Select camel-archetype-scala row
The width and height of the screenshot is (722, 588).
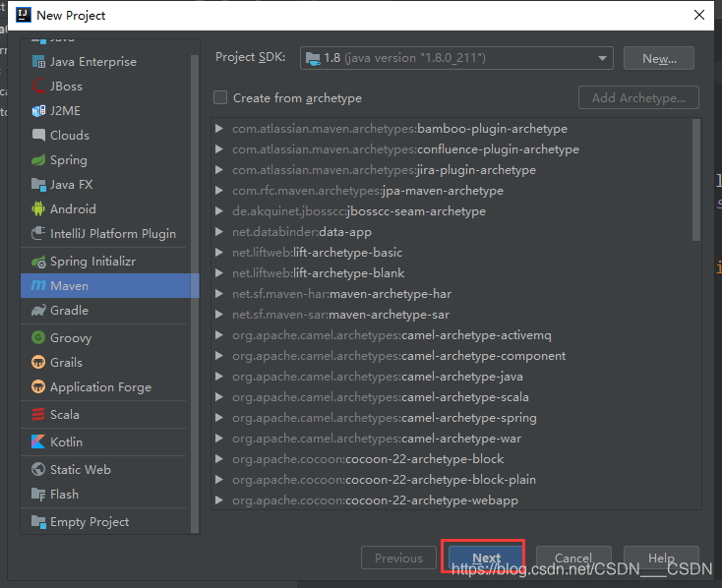point(451,397)
